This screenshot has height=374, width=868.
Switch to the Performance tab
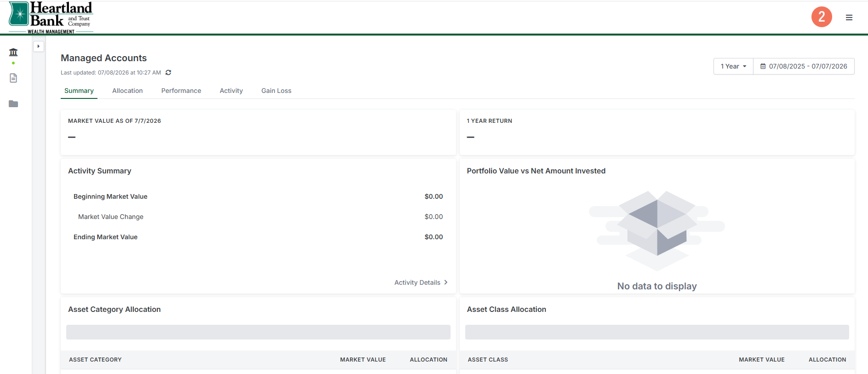point(181,91)
